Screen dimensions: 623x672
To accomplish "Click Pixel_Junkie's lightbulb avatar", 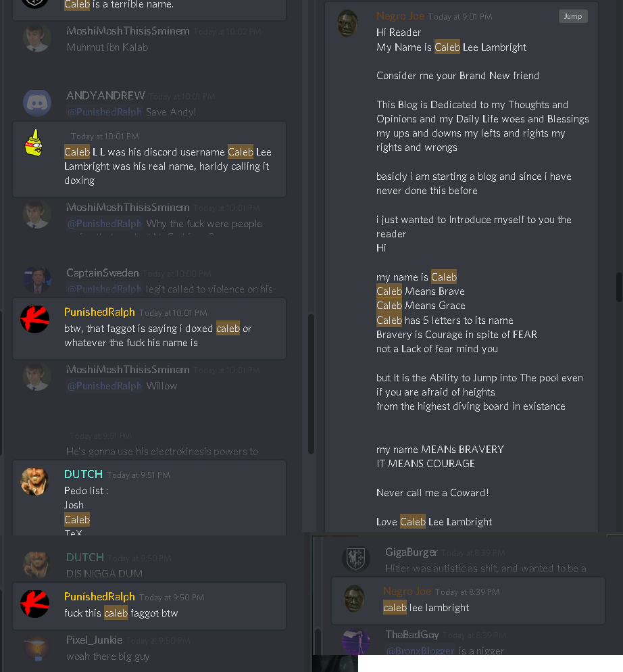I will click(x=37, y=648).
